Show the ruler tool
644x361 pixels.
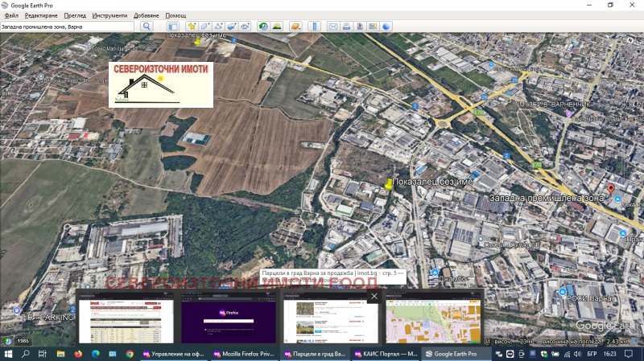[314, 27]
